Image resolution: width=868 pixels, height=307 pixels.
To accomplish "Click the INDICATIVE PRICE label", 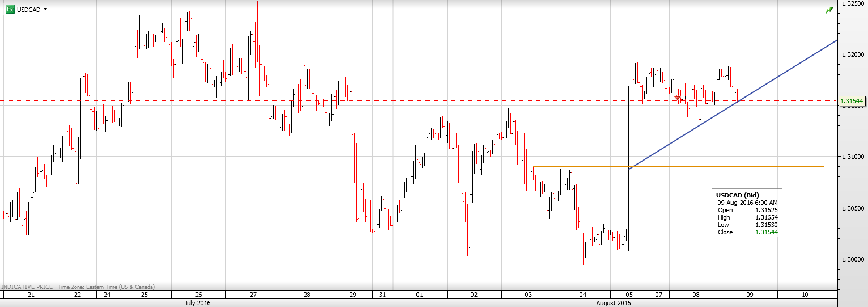I will point(27,287).
